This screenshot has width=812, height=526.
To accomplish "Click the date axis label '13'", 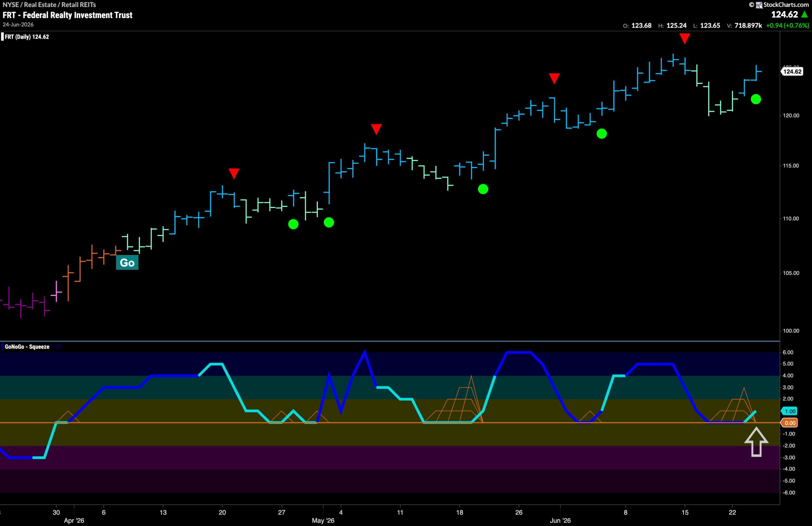I will pos(163,512).
